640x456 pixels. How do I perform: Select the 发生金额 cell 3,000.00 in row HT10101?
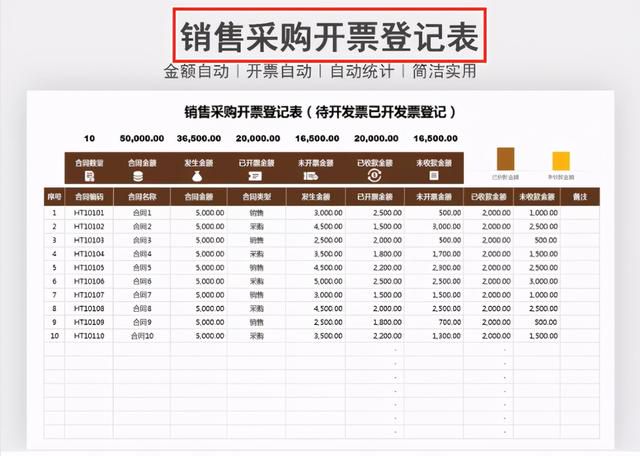tap(316, 213)
